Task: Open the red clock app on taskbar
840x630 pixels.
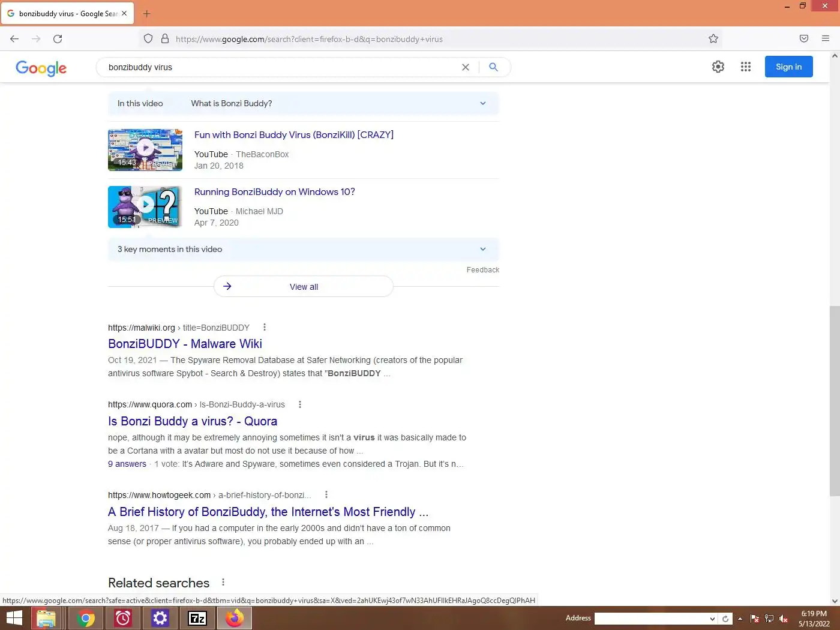Action: coord(123,618)
